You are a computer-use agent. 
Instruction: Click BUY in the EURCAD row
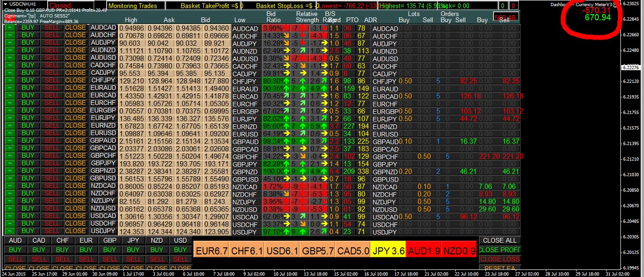[x=28, y=96]
